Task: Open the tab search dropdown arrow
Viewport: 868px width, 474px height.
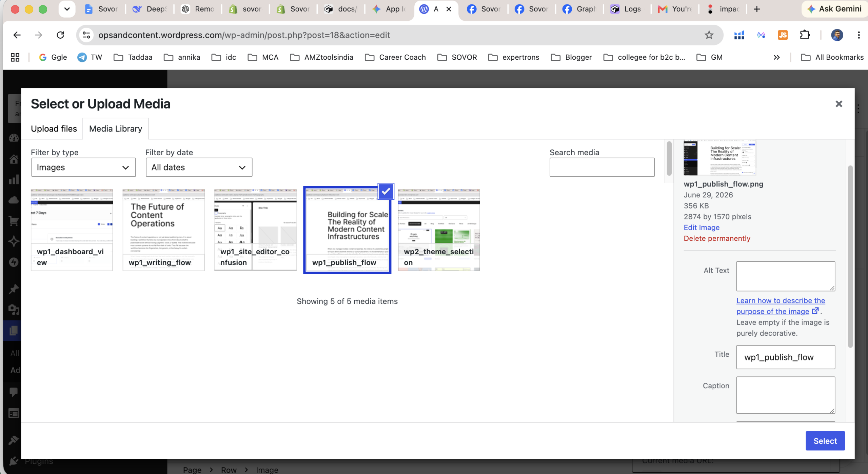Action: 67,9
